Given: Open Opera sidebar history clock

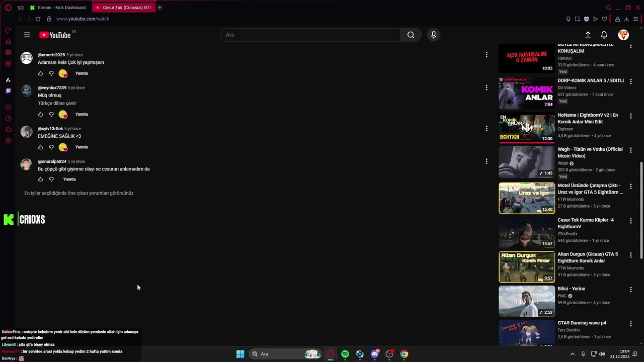Looking at the screenshot, I should [8, 119].
